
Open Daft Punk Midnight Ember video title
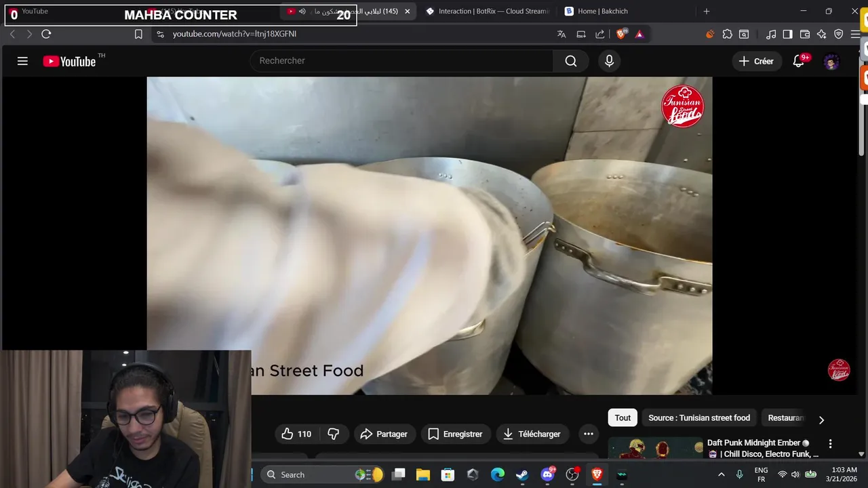762,448
